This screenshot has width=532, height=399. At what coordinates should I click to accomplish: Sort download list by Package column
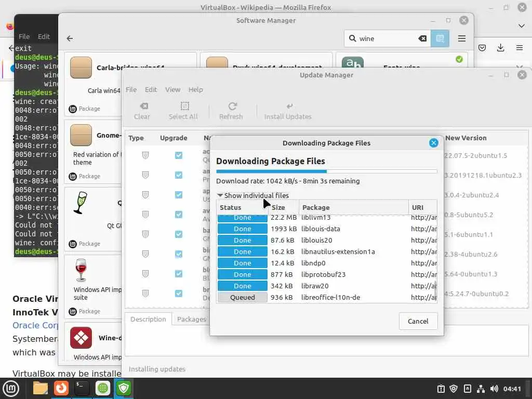coord(354,207)
